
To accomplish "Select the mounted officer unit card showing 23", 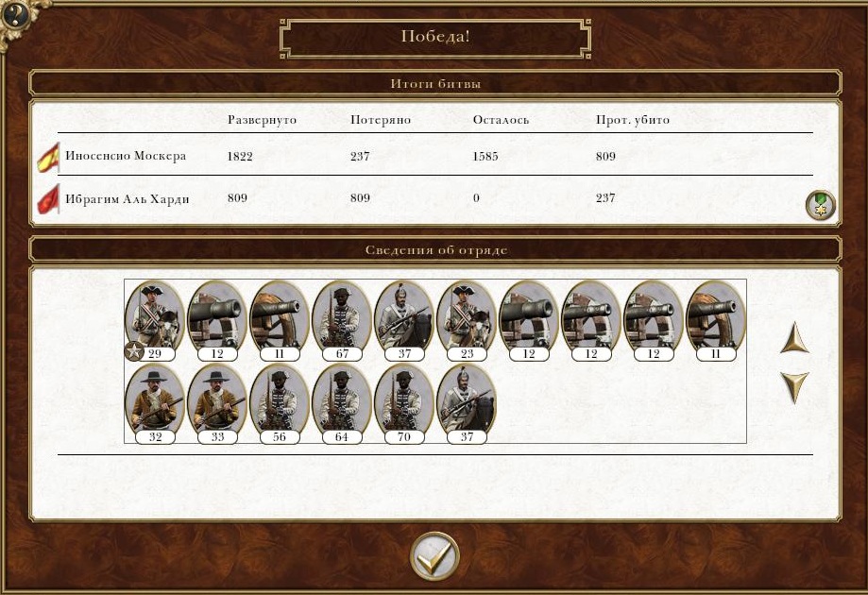I will pyautogui.click(x=467, y=320).
